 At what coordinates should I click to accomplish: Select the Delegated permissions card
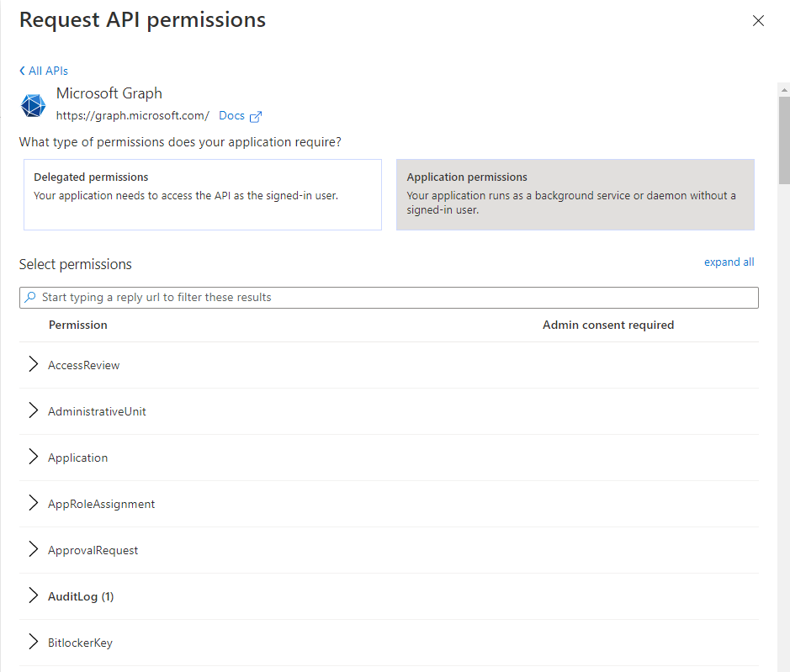(203, 195)
